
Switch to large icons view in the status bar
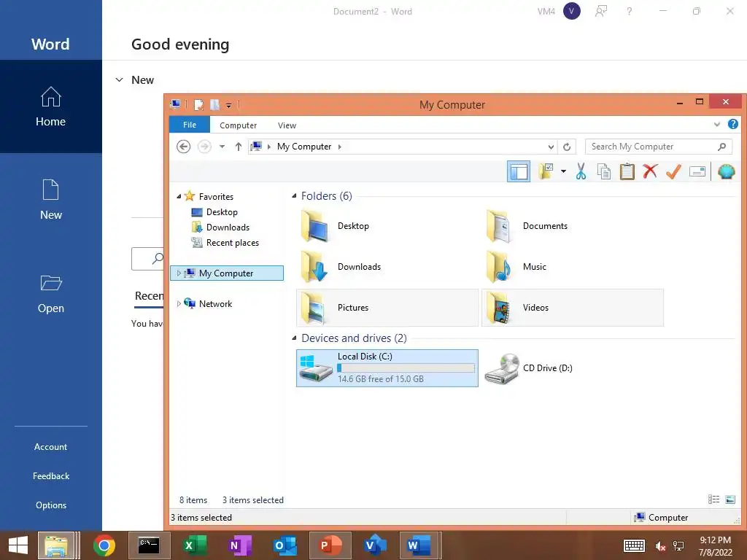(x=729, y=499)
